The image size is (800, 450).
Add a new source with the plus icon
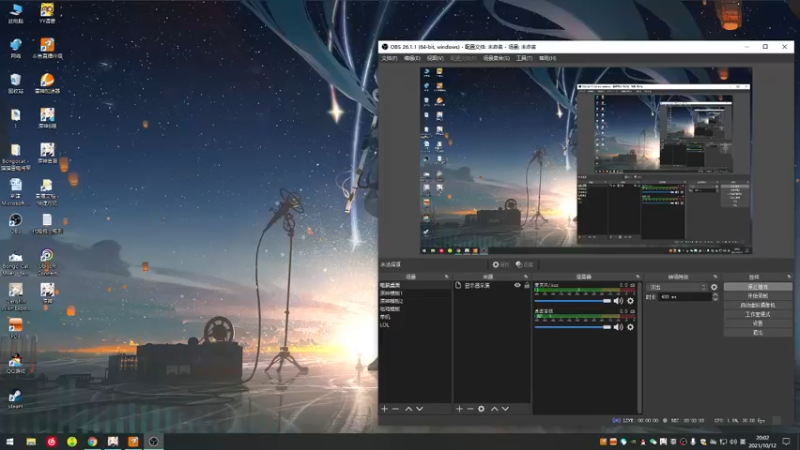459,409
